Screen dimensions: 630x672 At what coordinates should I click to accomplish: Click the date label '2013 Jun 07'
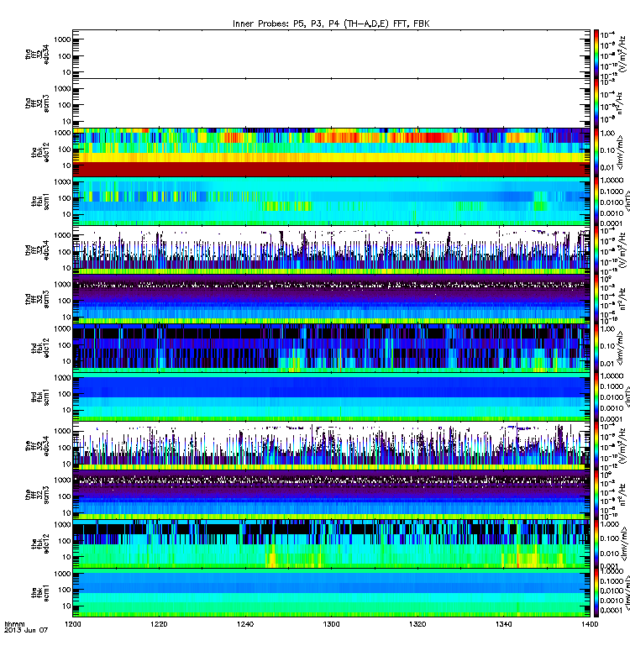click(x=26, y=630)
